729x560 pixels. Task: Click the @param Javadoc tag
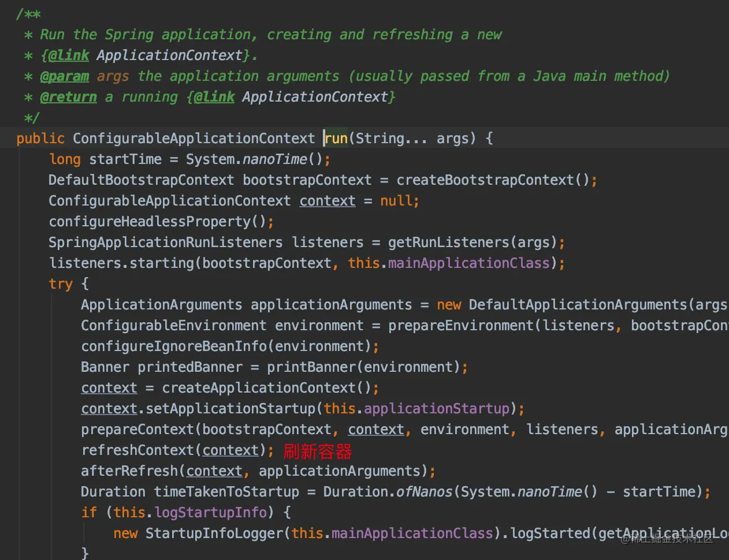pos(65,76)
